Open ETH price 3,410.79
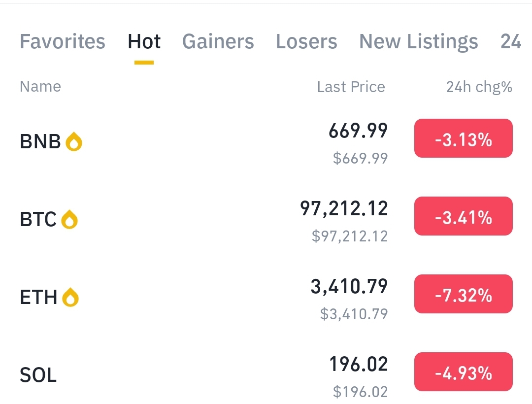Viewport: 532px width, 404px height. point(349,286)
